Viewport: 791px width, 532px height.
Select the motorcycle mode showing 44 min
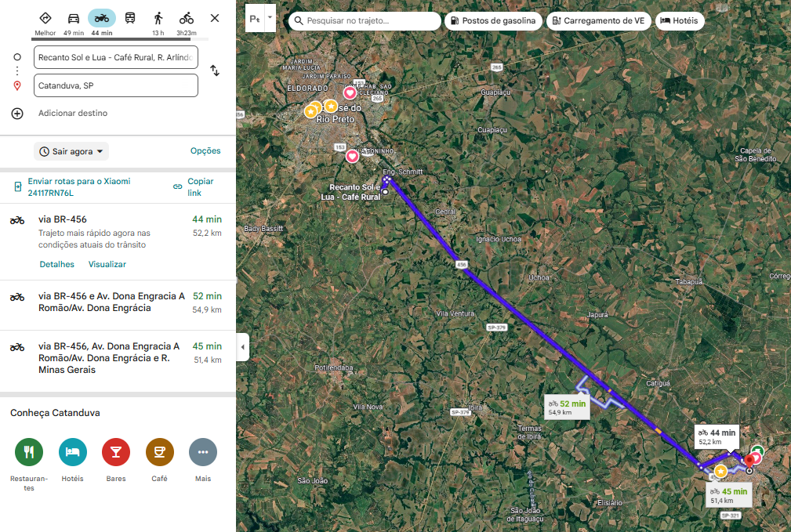pyautogui.click(x=101, y=19)
